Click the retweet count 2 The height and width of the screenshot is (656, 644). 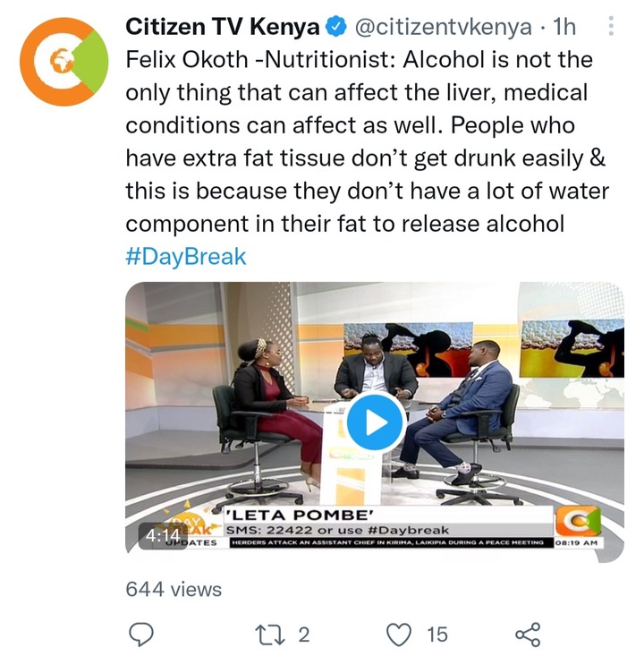304,635
